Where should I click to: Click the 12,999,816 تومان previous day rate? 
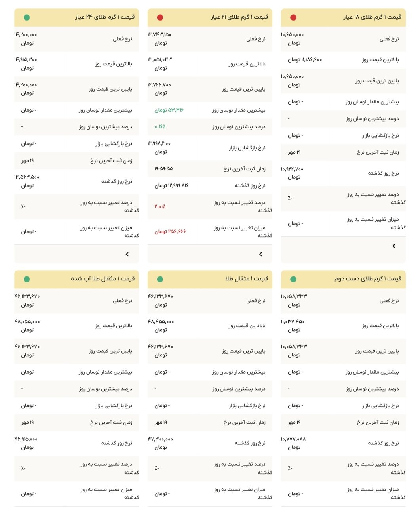[x=171, y=185]
